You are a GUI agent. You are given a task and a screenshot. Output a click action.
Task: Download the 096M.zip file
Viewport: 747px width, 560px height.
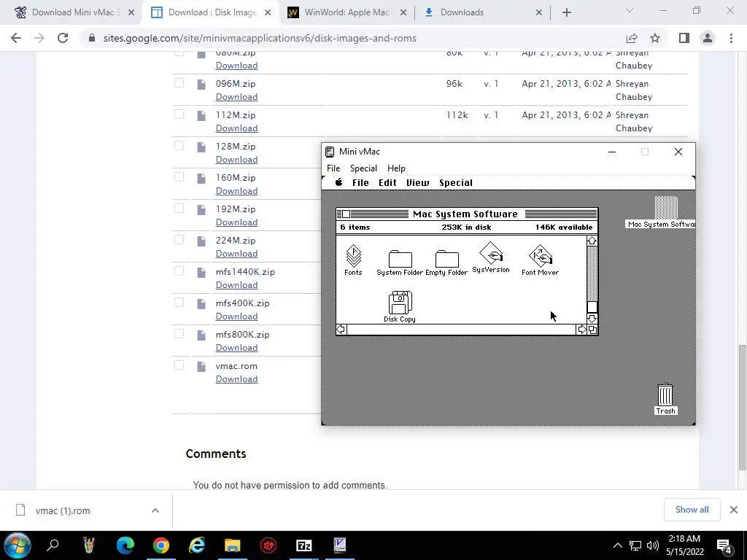237,97
